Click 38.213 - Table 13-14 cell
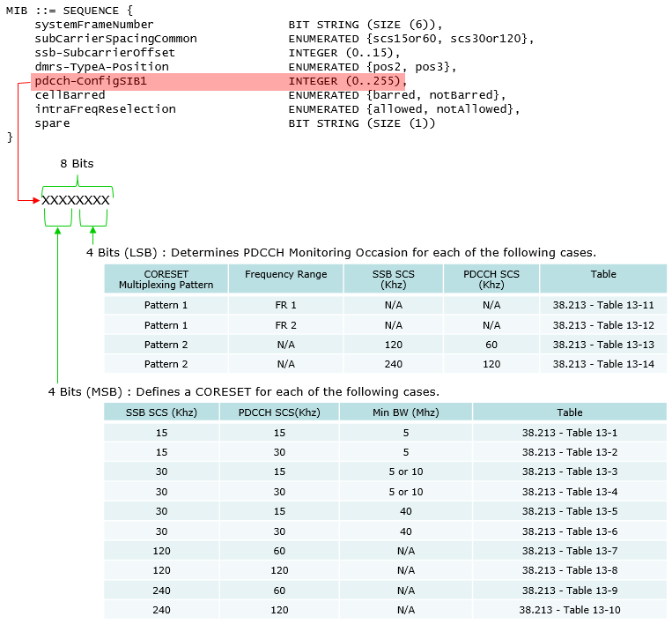This screenshot has height=624, width=672. (603, 364)
